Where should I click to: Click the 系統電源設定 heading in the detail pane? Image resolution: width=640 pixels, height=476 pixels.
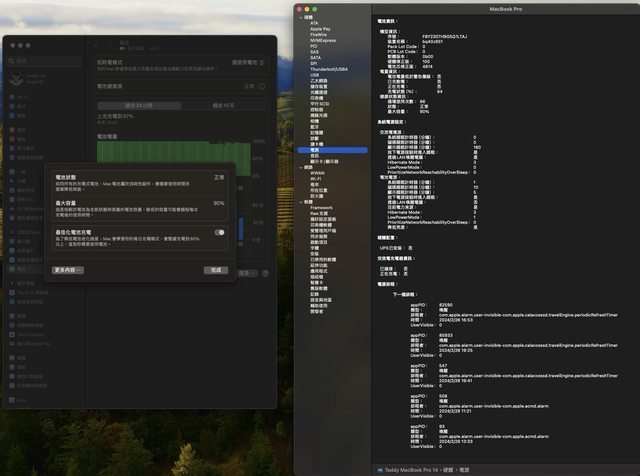click(x=392, y=122)
